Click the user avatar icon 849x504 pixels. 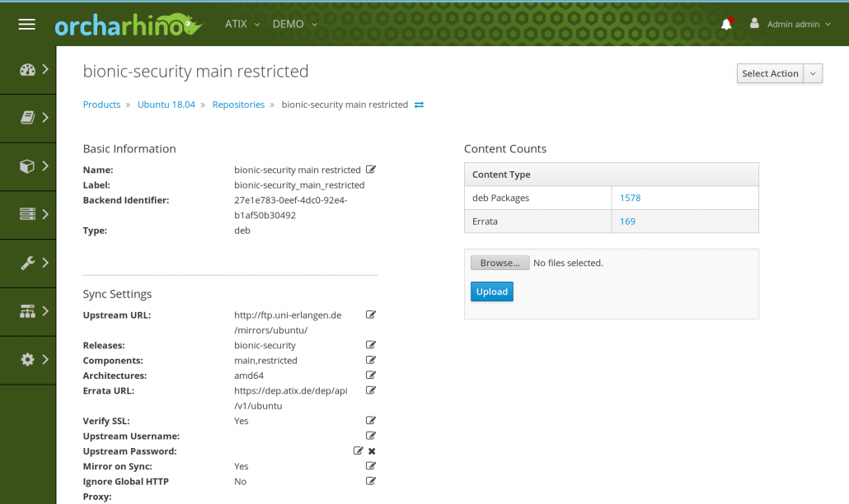coord(754,23)
